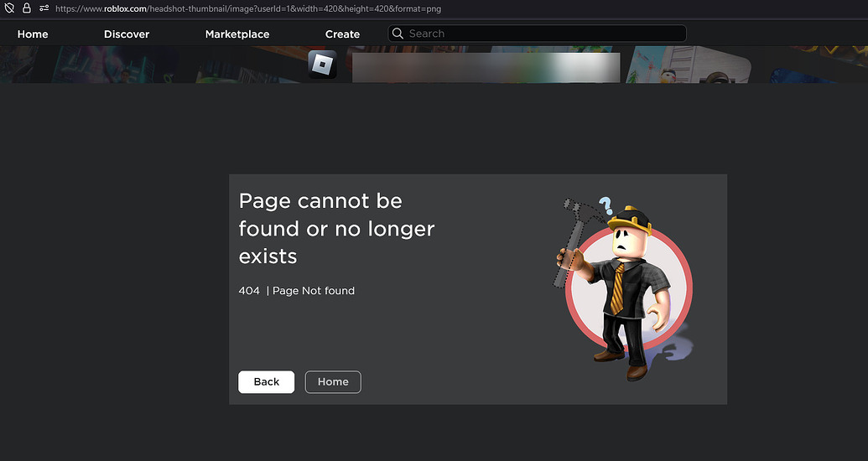868x461 pixels.
Task: Click the tracking protection shield icon
Action: pyautogui.click(x=9, y=8)
